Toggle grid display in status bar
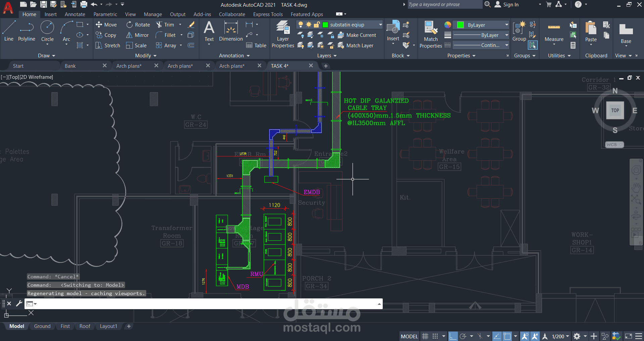This screenshot has width=644, height=341. pyautogui.click(x=425, y=336)
